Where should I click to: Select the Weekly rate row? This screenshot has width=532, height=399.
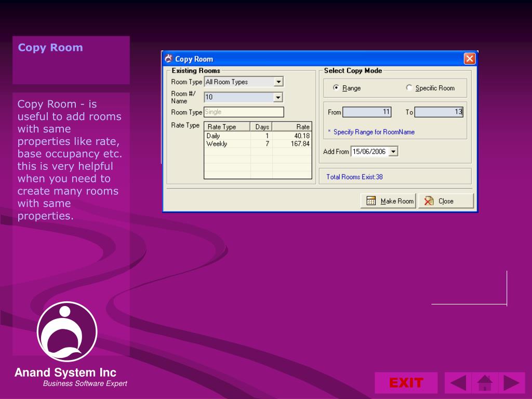(x=258, y=144)
